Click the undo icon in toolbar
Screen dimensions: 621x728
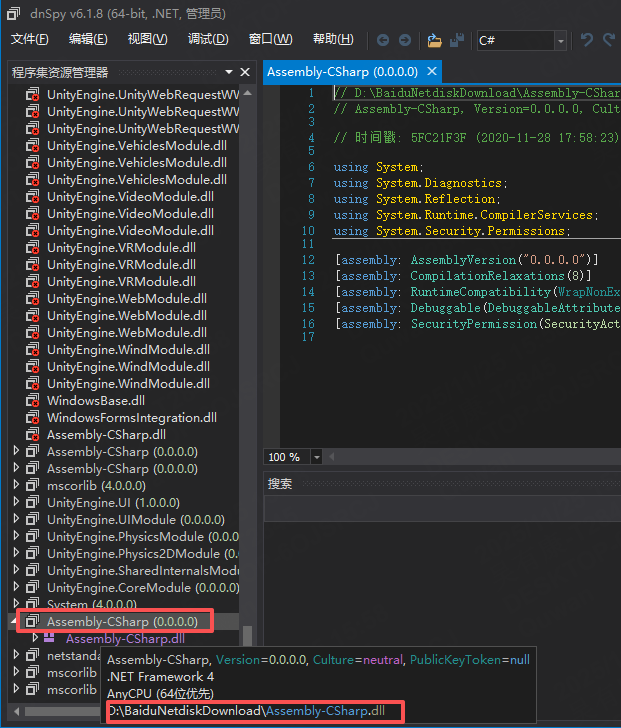pos(587,40)
